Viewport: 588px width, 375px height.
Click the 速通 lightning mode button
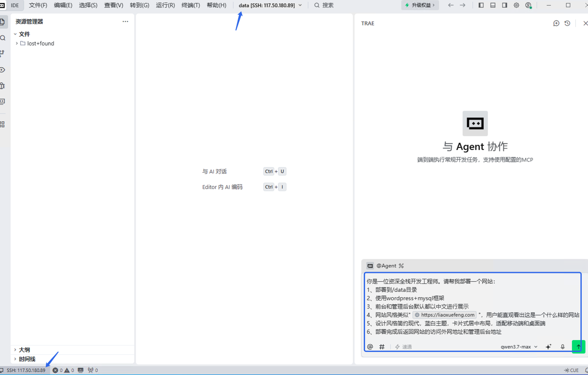coord(403,347)
